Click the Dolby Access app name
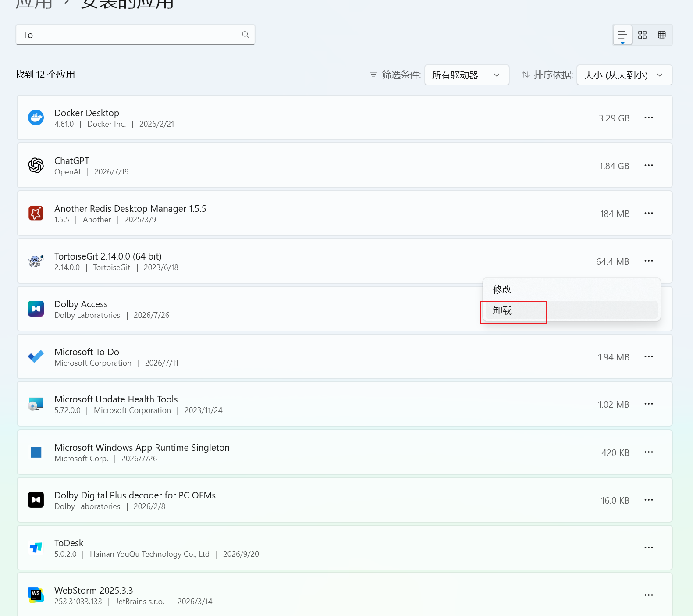The height and width of the screenshot is (616, 693). click(81, 304)
